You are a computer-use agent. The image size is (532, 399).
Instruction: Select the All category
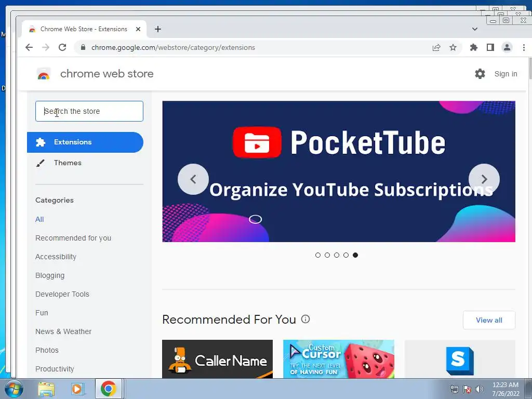point(39,220)
